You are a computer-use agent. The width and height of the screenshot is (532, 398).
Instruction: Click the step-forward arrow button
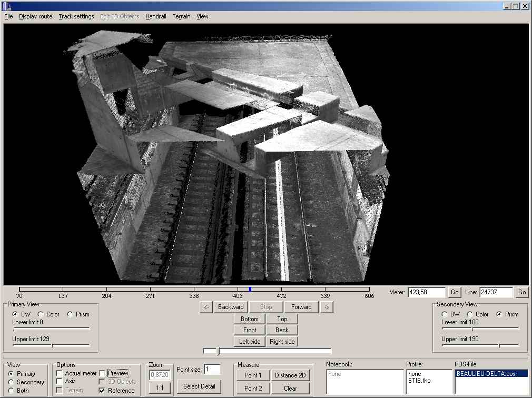327,307
